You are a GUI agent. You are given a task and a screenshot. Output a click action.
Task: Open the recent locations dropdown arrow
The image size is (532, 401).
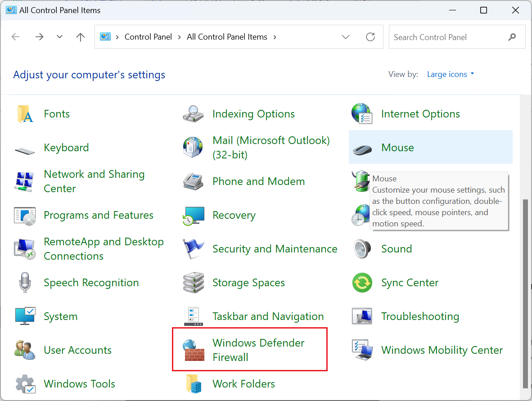[59, 36]
